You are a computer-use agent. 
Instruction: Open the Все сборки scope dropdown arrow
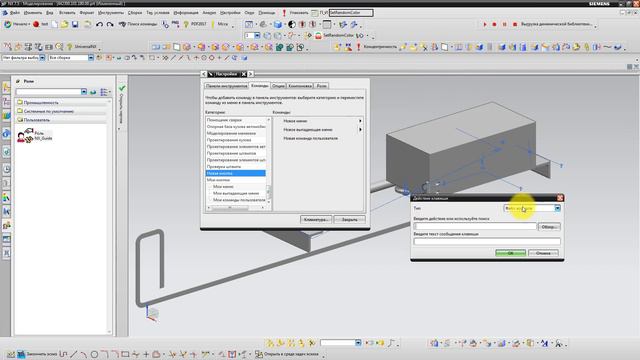pos(91,58)
